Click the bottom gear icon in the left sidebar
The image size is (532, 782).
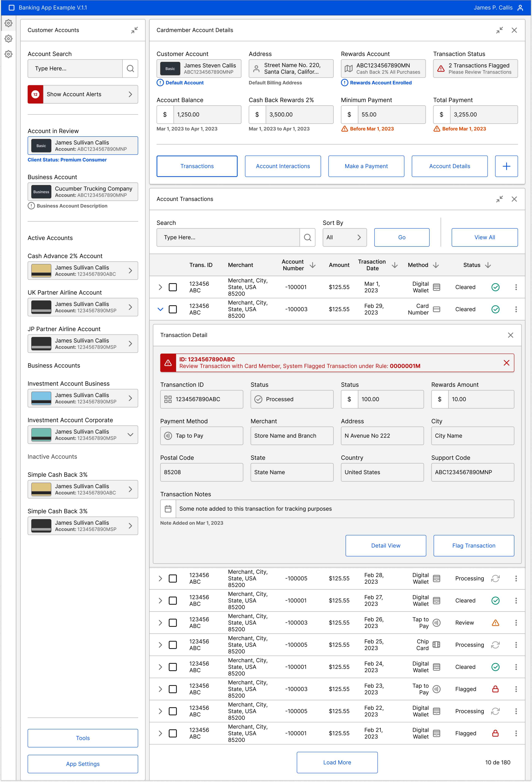click(x=8, y=54)
